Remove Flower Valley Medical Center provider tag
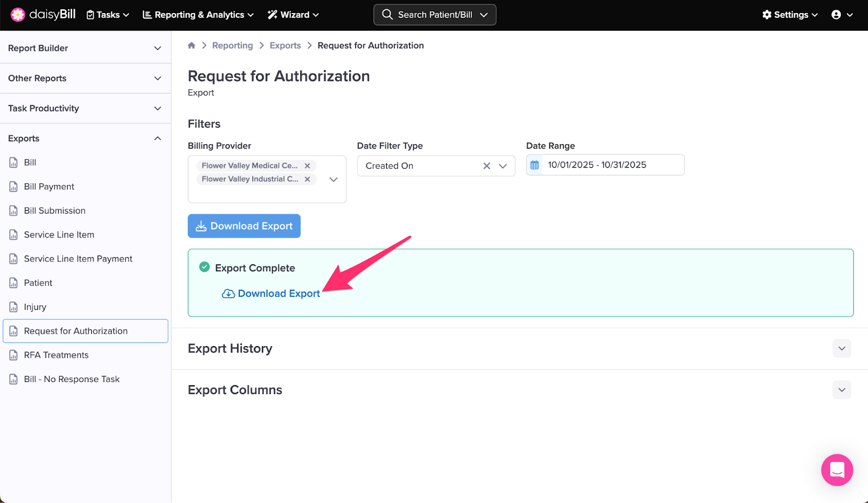The width and height of the screenshot is (868, 503). [x=307, y=166]
